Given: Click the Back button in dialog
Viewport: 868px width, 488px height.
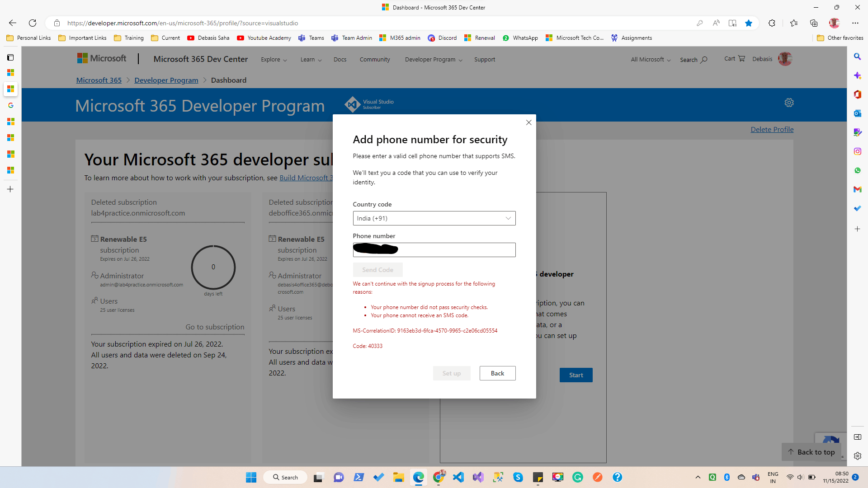Looking at the screenshot, I should point(498,372).
